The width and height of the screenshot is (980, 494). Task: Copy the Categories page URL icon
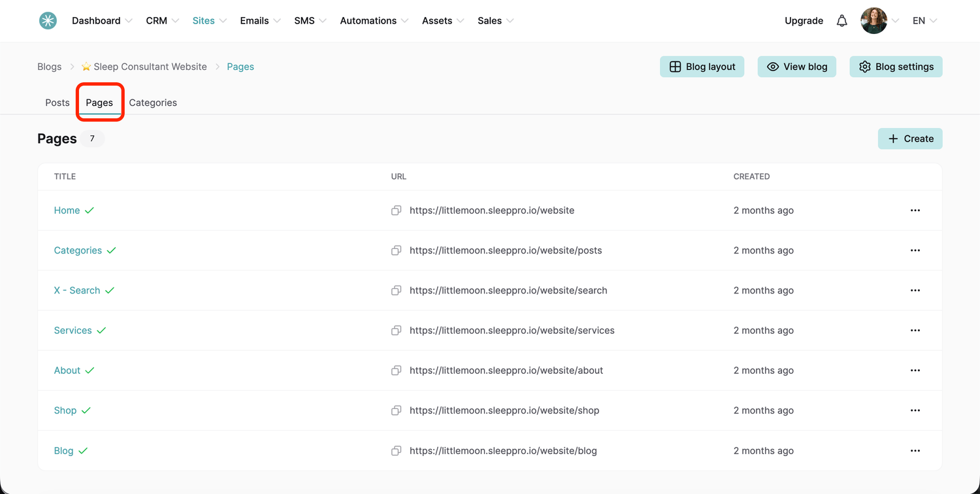click(x=396, y=250)
